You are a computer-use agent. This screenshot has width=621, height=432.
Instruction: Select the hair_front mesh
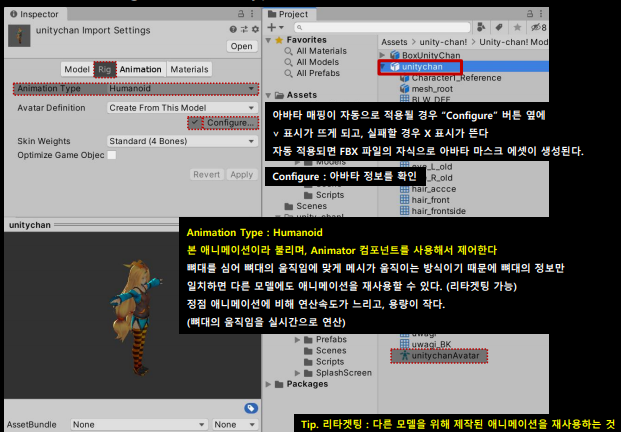tap(431, 200)
